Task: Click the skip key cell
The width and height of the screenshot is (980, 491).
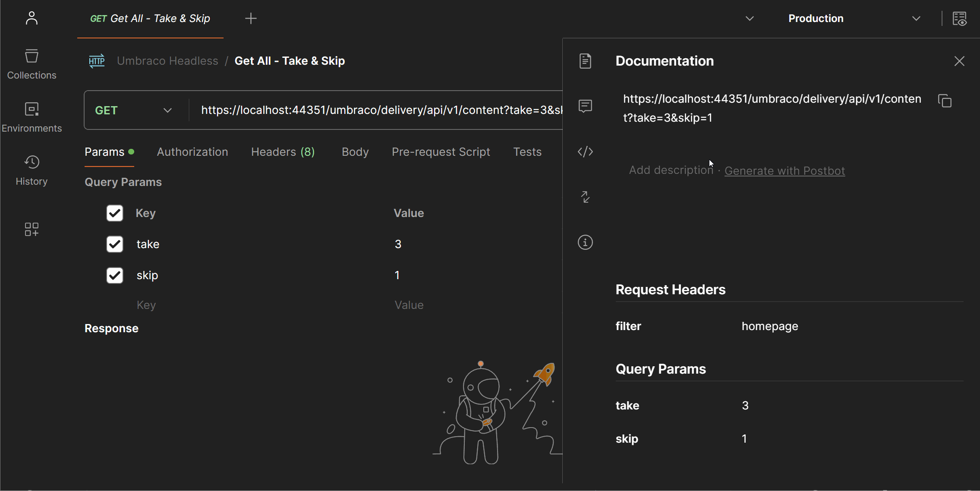Action: (x=148, y=275)
